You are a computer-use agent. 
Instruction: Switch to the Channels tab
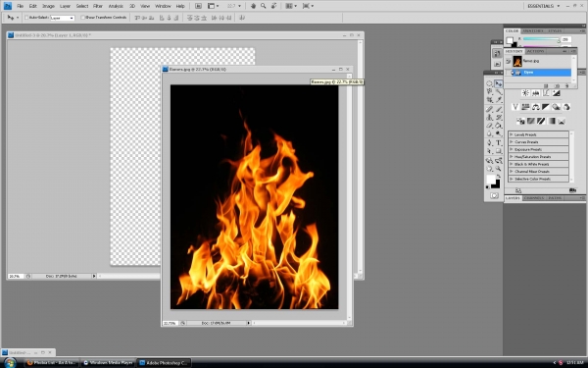[534, 198]
